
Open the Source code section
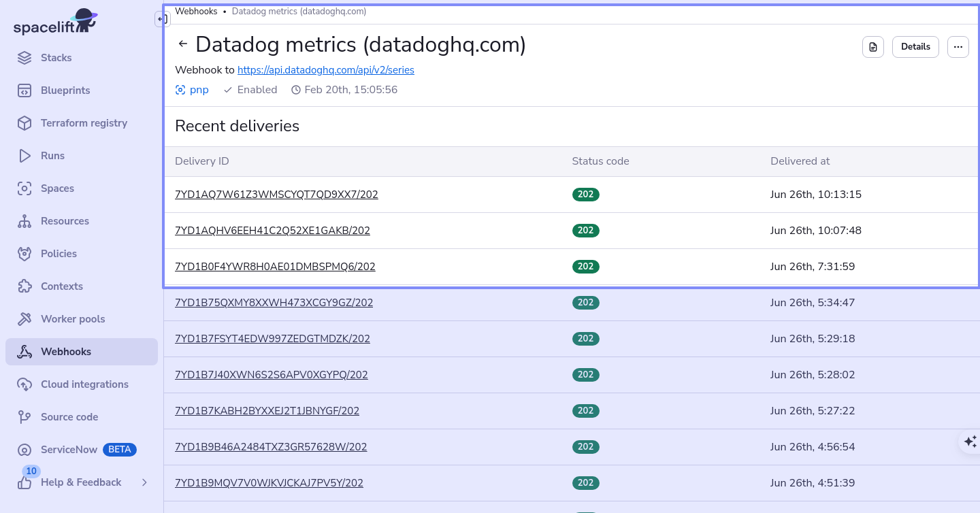coord(69,417)
